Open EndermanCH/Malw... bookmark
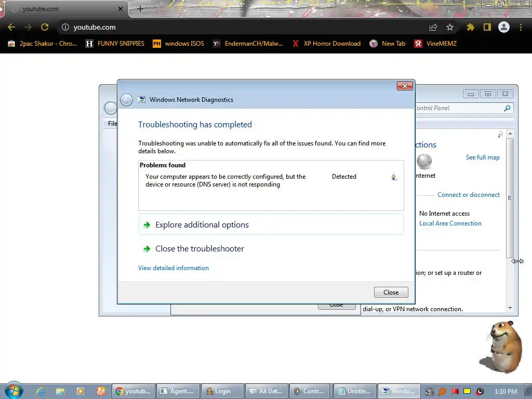This screenshot has height=399, width=532. [x=248, y=44]
